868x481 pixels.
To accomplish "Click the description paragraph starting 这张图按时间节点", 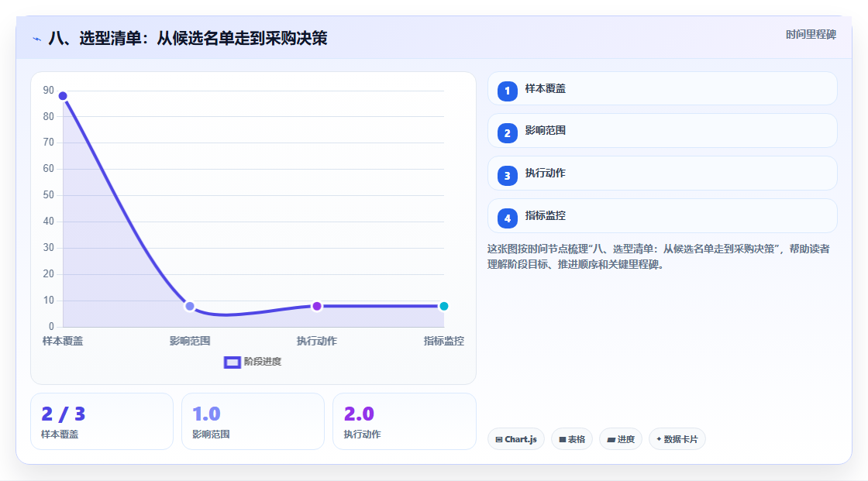I will tap(659, 257).
